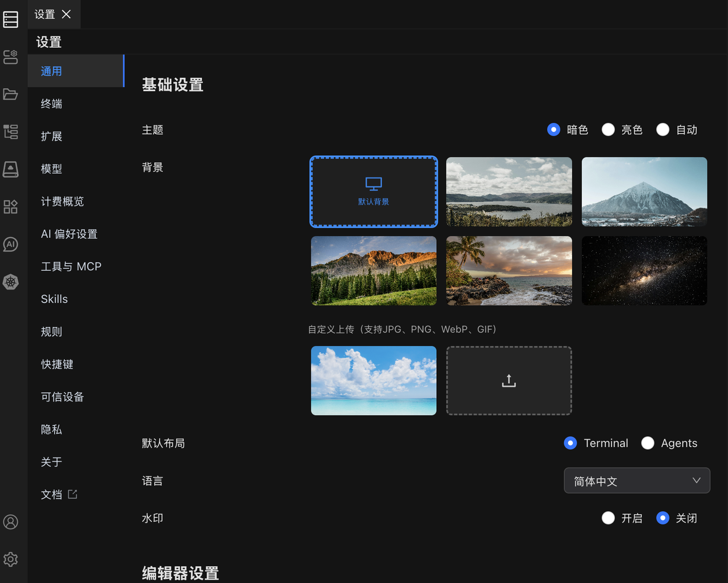
Task: Choose the Milky Way starry background
Action: point(644,271)
